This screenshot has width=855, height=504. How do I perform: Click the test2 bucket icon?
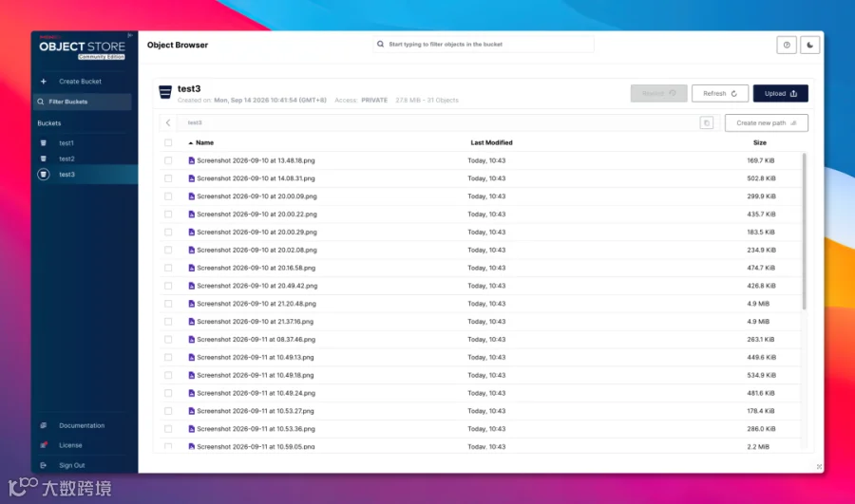coord(43,159)
